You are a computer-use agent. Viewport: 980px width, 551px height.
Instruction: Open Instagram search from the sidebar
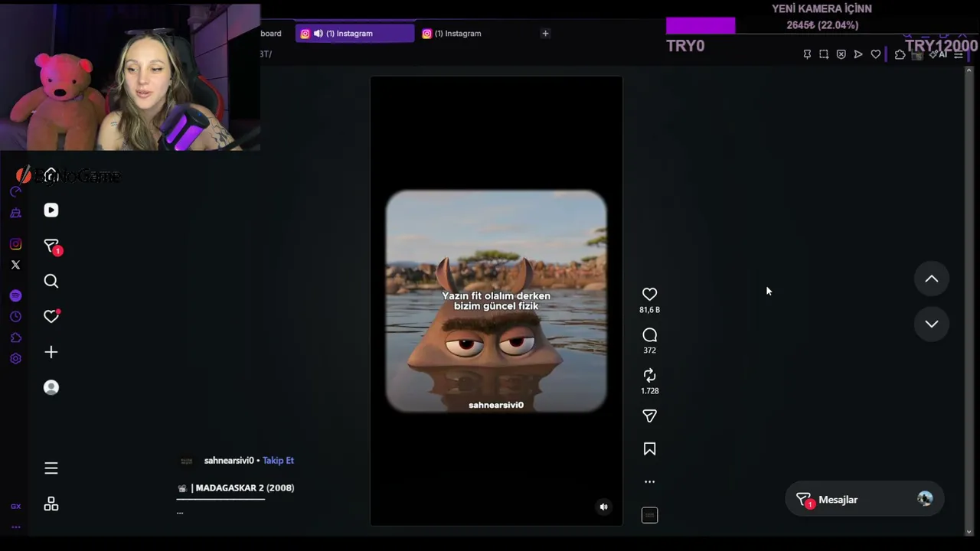coord(51,281)
